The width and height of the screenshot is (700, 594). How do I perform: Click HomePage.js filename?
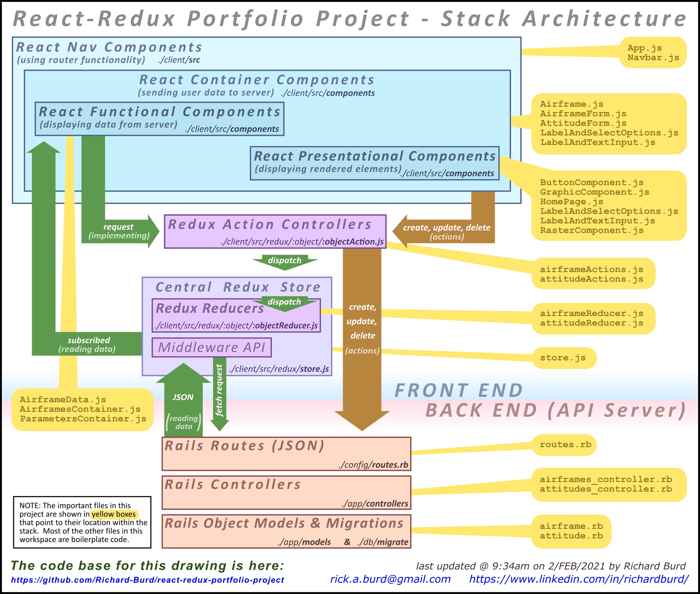(571, 201)
